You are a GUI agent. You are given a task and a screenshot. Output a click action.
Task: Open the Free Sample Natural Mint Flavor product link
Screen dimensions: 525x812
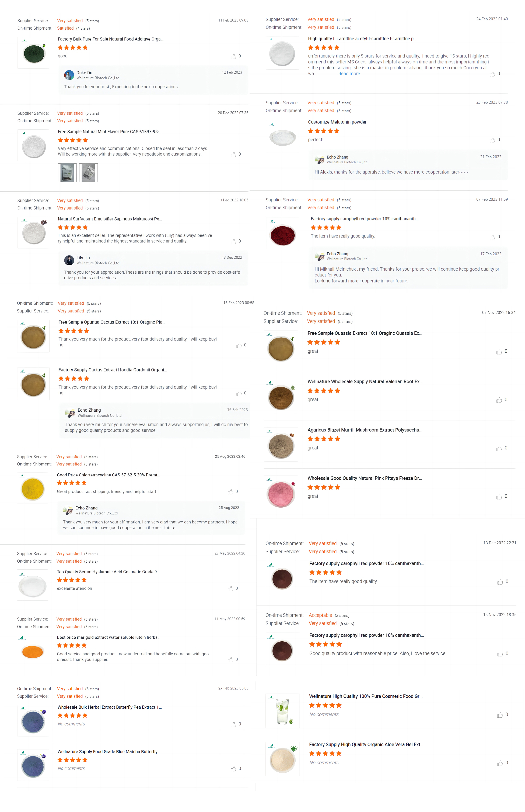pos(110,131)
